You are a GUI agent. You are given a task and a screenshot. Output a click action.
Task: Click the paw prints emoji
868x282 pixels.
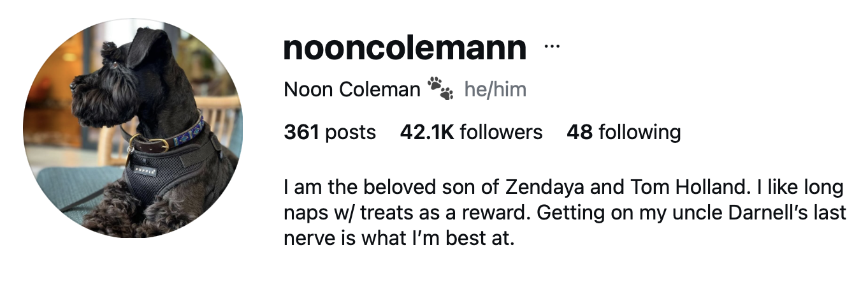coord(440,89)
